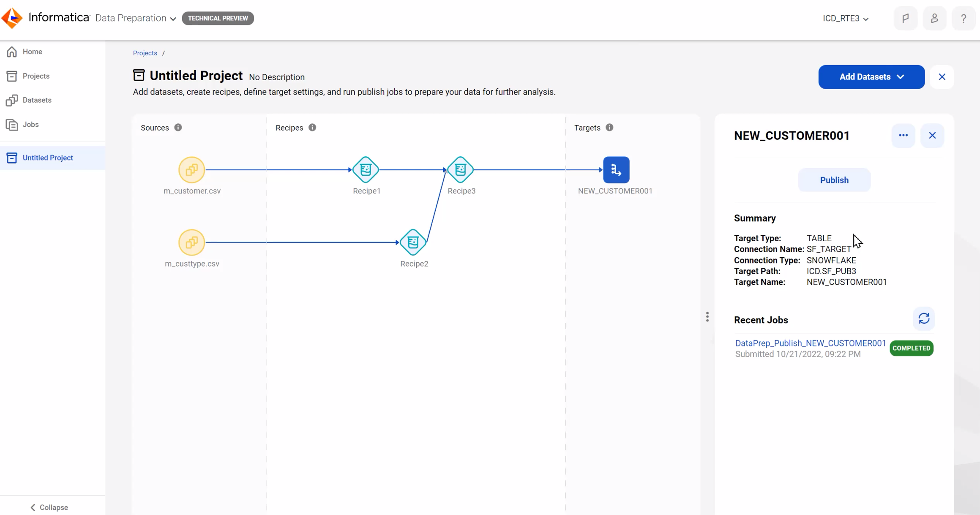
Task: Select the m_custtype.csv source node
Action: pos(191,243)
